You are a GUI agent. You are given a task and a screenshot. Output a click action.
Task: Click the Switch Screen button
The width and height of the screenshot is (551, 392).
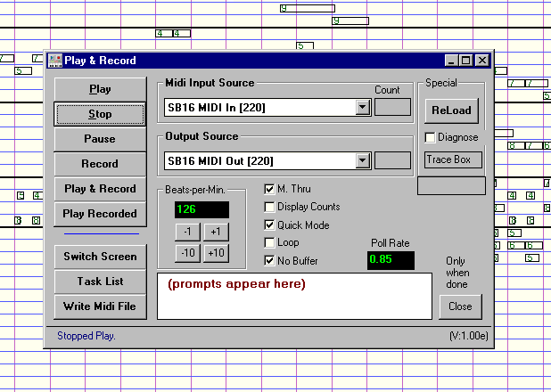coord(100,257)
